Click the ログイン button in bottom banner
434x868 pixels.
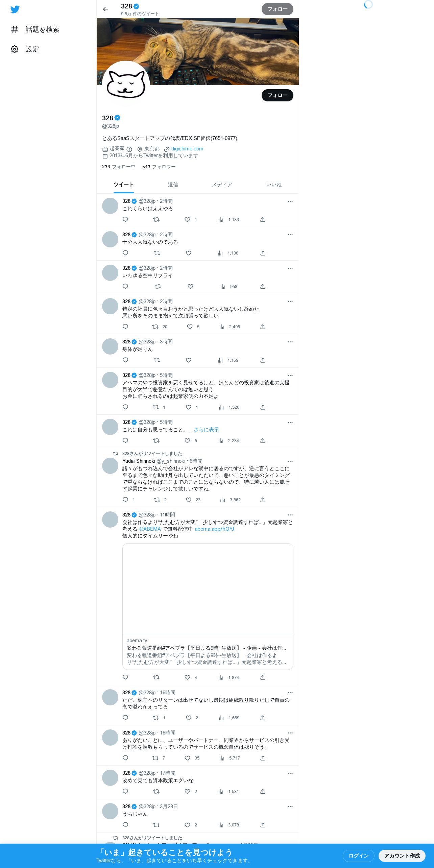click(x=359, y=855)
